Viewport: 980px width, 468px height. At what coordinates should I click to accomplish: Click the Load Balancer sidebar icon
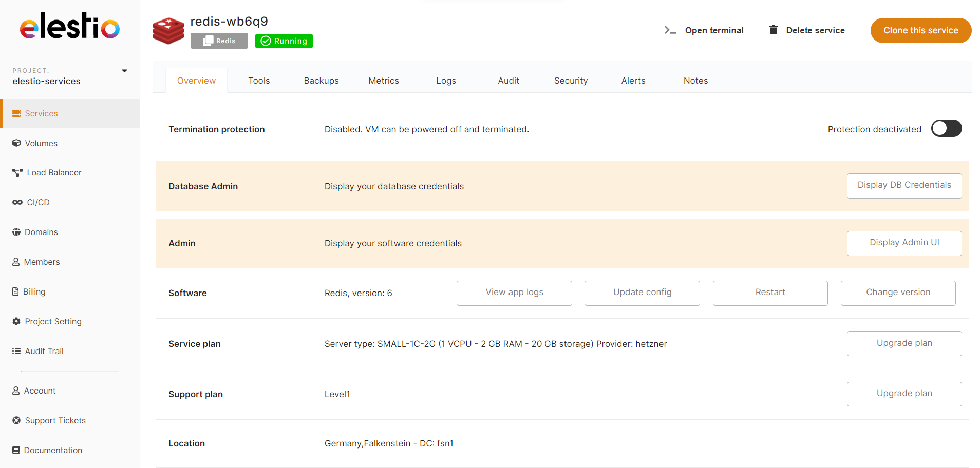(17, 172)
